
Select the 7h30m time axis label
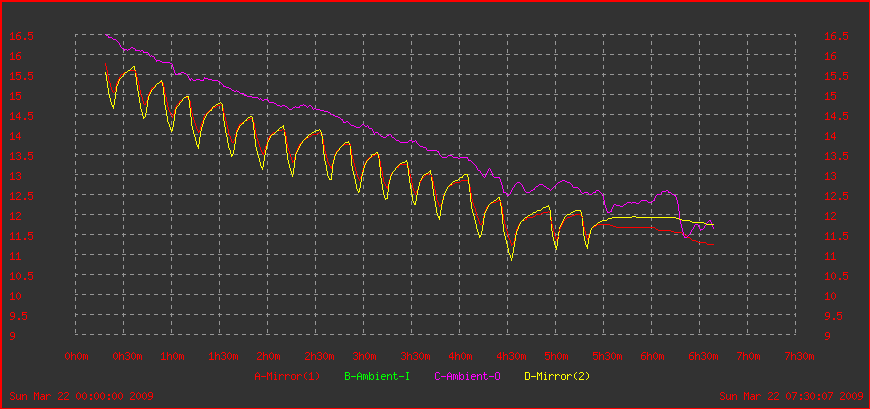pos(800,356)
